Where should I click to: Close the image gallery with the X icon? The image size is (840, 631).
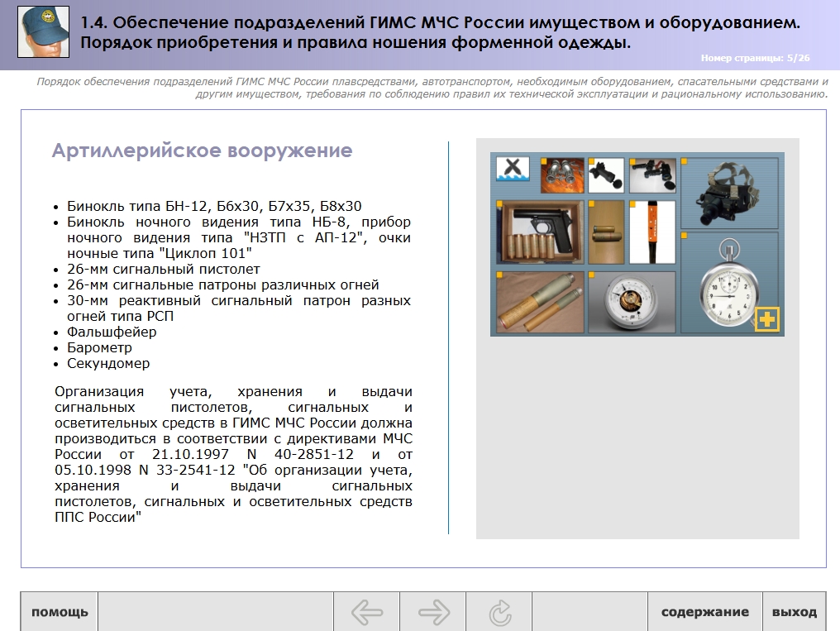pyautogui.click(x=513, y=169)
